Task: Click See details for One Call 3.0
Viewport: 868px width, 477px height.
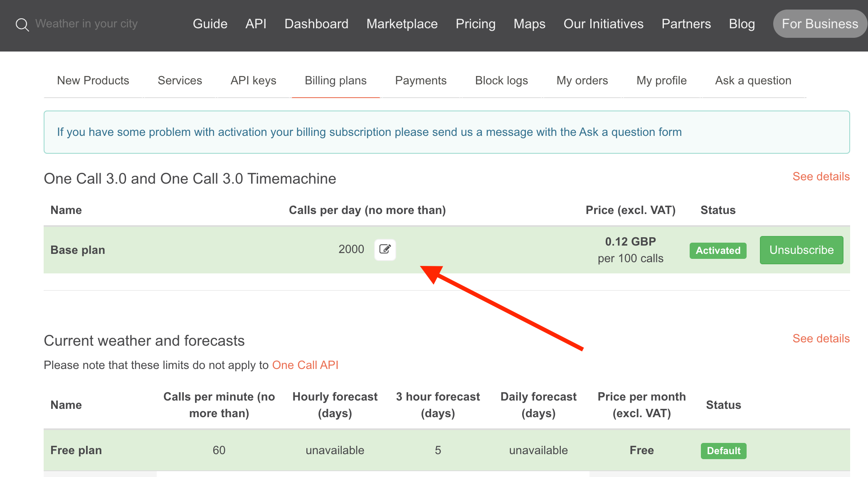Action: (x=821, y=177)
